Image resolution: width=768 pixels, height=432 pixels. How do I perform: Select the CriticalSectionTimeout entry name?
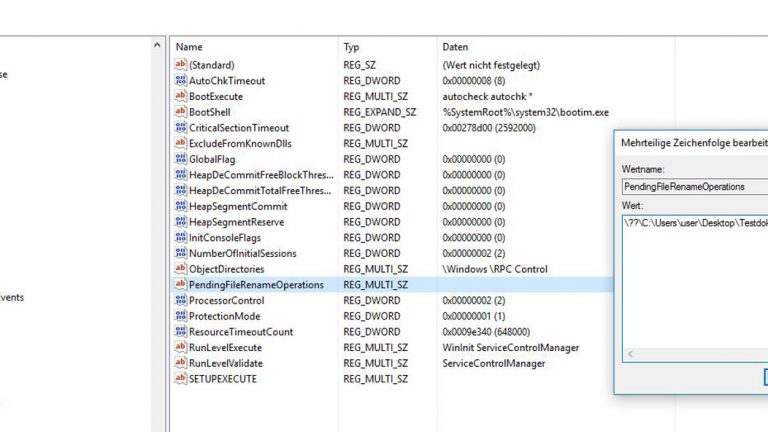click(239, 128)
